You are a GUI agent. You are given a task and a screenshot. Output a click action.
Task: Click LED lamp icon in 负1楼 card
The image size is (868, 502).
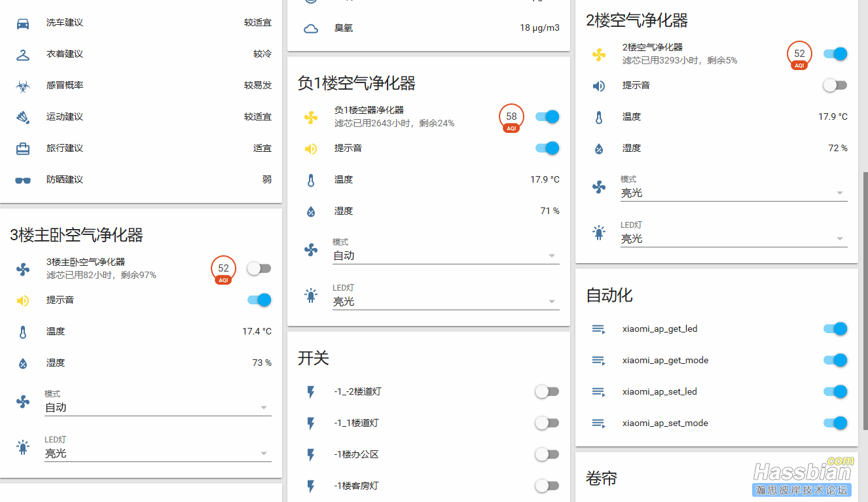[x=311, y=295]
